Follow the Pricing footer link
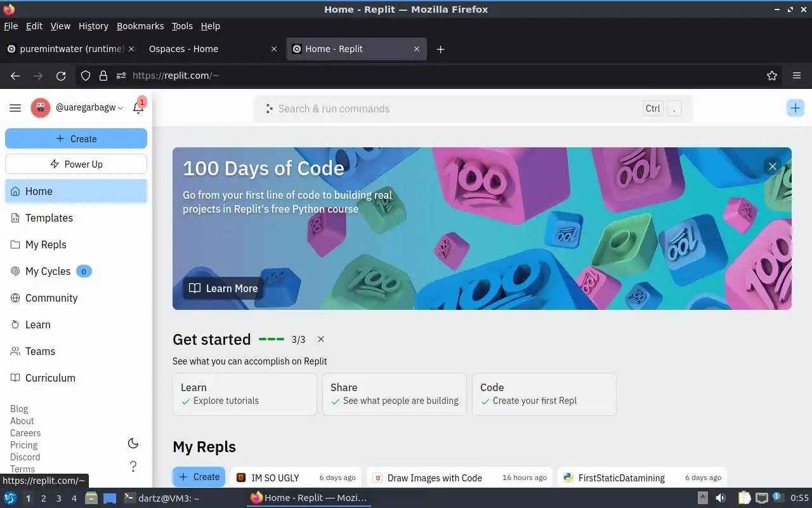812x508 pixels. 23,445
